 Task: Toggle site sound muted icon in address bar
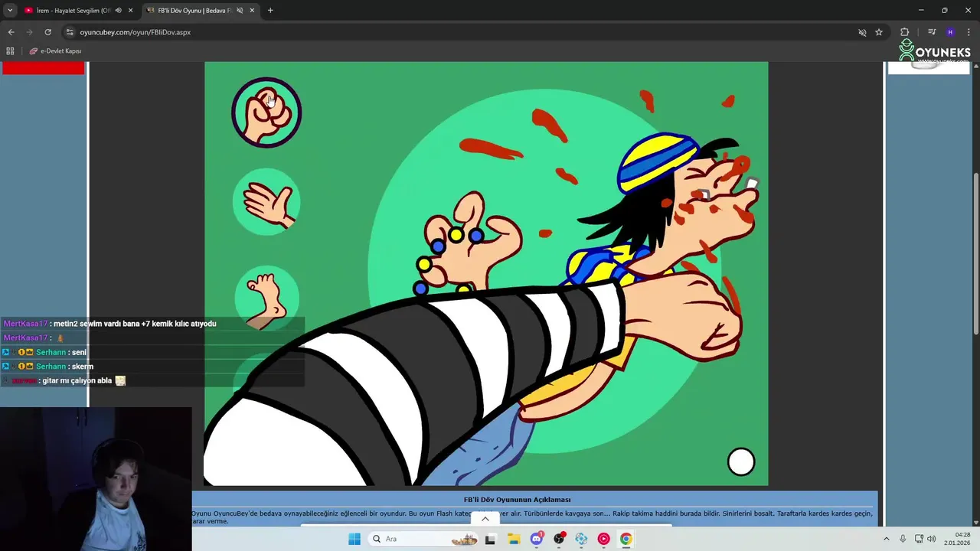coord(862,32)
